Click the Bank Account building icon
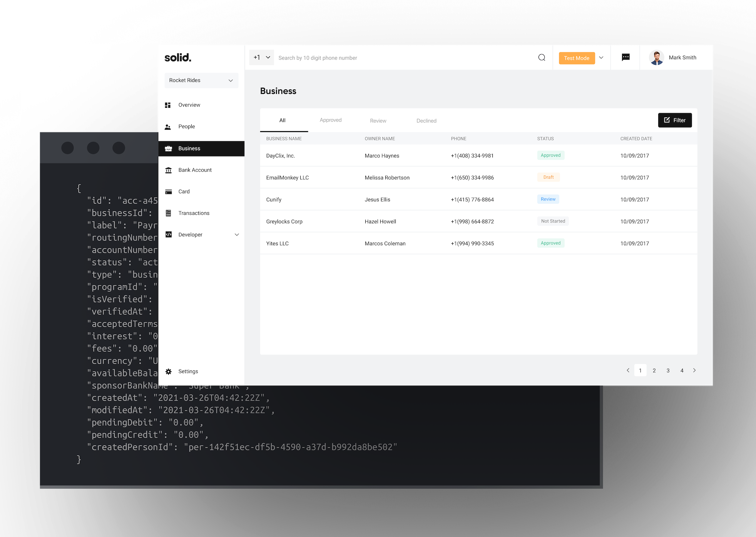The image size is (756, 537). [168, 170]
